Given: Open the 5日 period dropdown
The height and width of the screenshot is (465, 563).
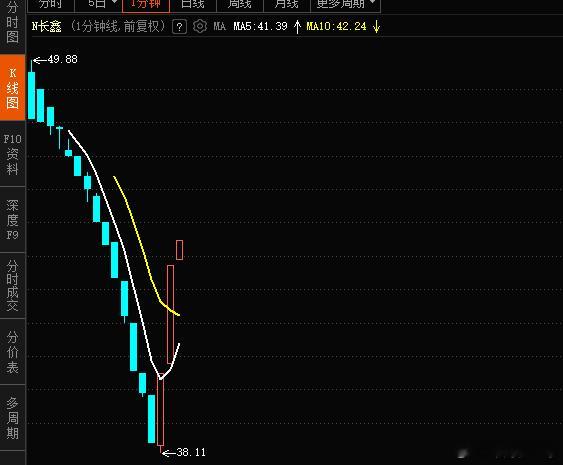Looking at the screenshot, I should click(98, 5).
